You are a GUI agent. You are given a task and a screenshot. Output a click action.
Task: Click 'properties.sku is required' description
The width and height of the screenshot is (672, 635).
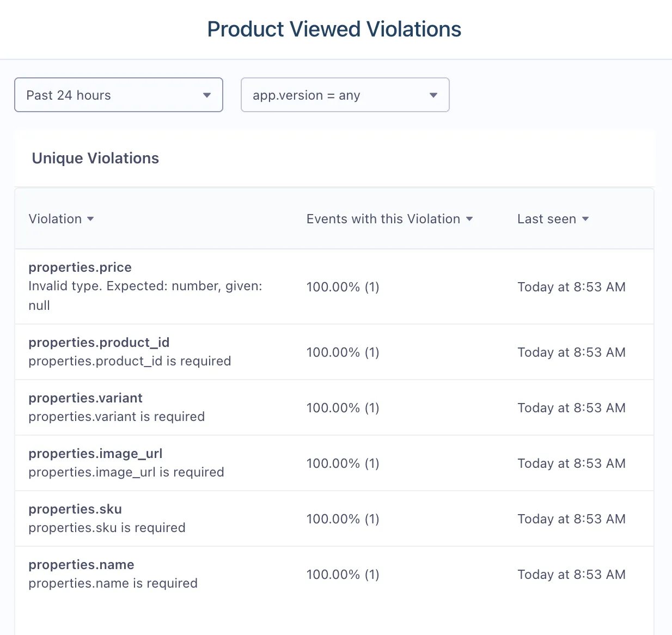click(x=107, y=528)
